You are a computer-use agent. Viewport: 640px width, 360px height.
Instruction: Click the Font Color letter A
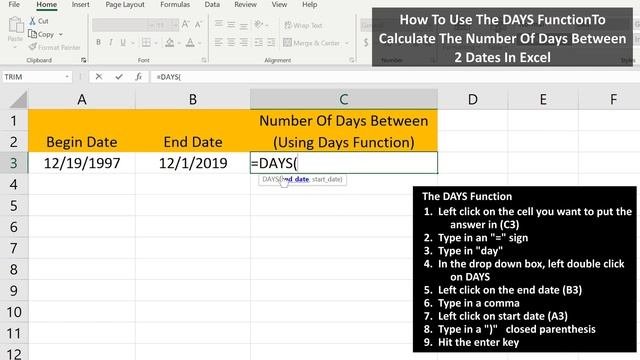pos(190,42)
